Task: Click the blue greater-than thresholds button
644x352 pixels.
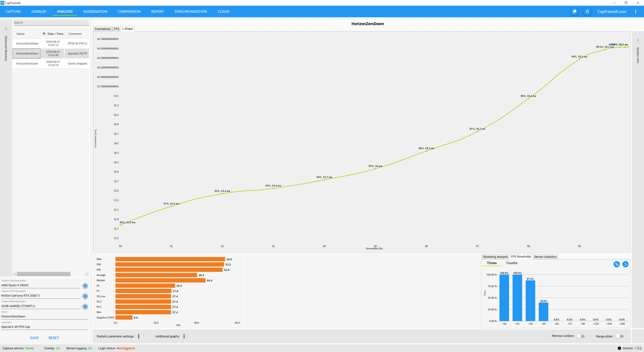Action: [625, 264]
